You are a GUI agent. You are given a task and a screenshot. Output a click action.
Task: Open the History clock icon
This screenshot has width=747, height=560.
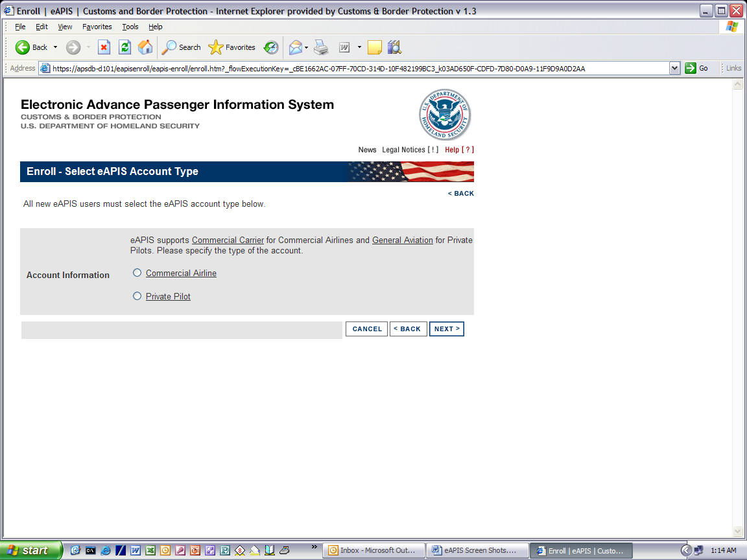[x=270, y=47]
